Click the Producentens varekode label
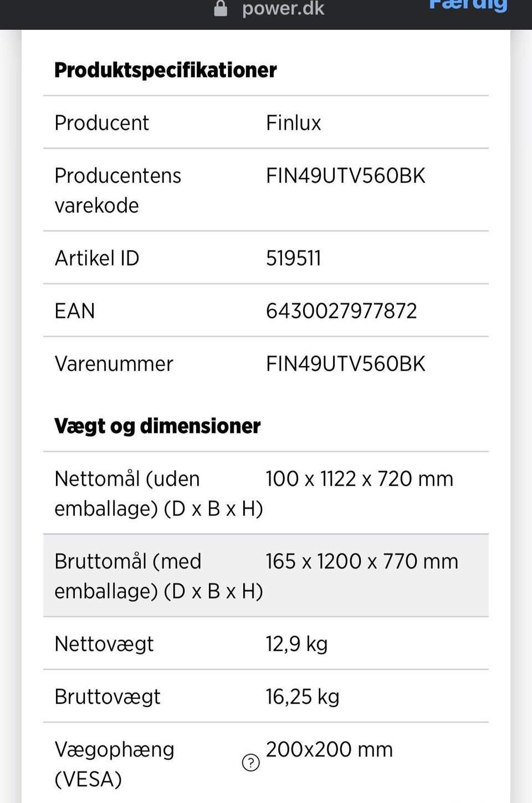532x803 pixels. [x=117, y=190]
